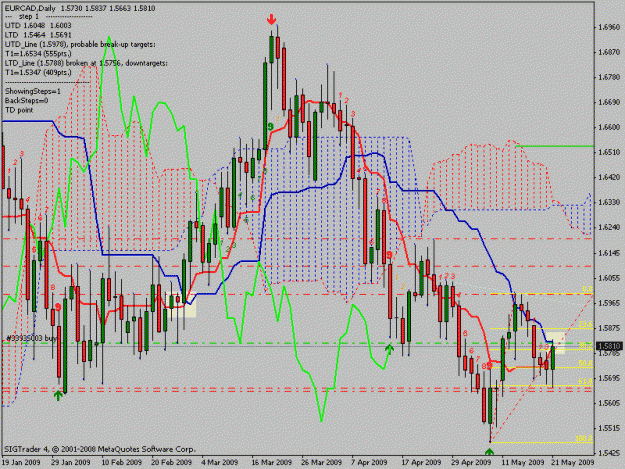Click the '11 May 2009' date label

tap(523, 462)
